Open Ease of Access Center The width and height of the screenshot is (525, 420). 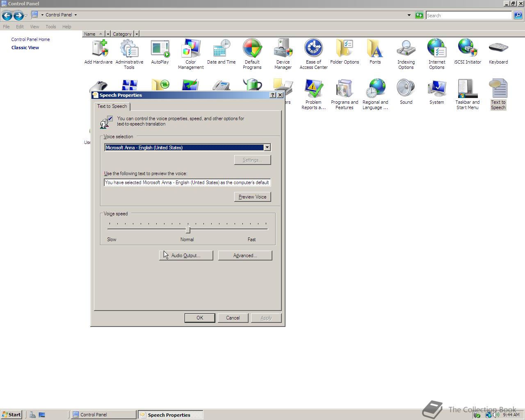coord(314,54)
